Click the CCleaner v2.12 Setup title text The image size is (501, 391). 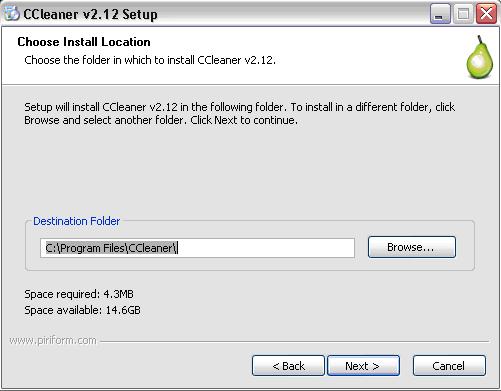pos(90,14)
